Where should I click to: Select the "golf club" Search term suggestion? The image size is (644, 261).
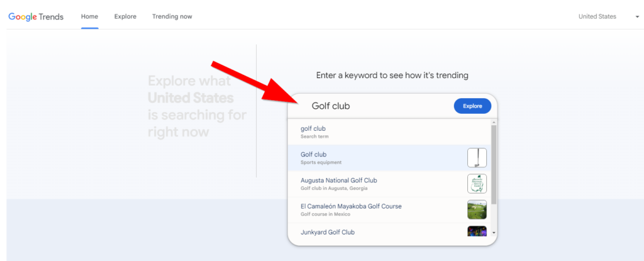click(x=377, y=132)
